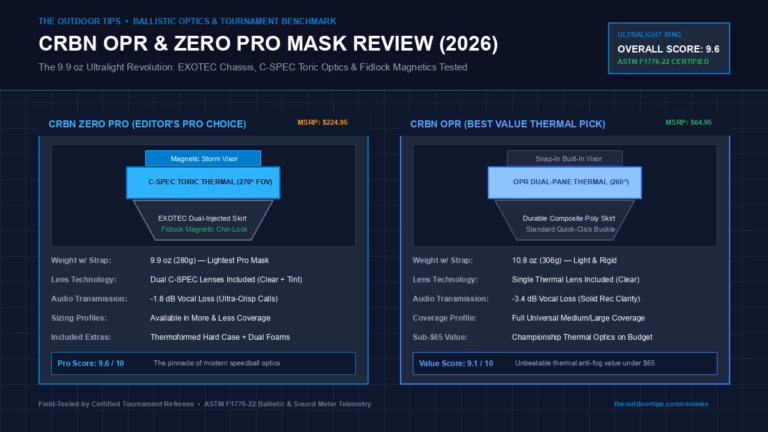Screen dimensions: 768x432
Task: Click the -1.8 dB Vocal Loss value
Action: click(214, 298)
